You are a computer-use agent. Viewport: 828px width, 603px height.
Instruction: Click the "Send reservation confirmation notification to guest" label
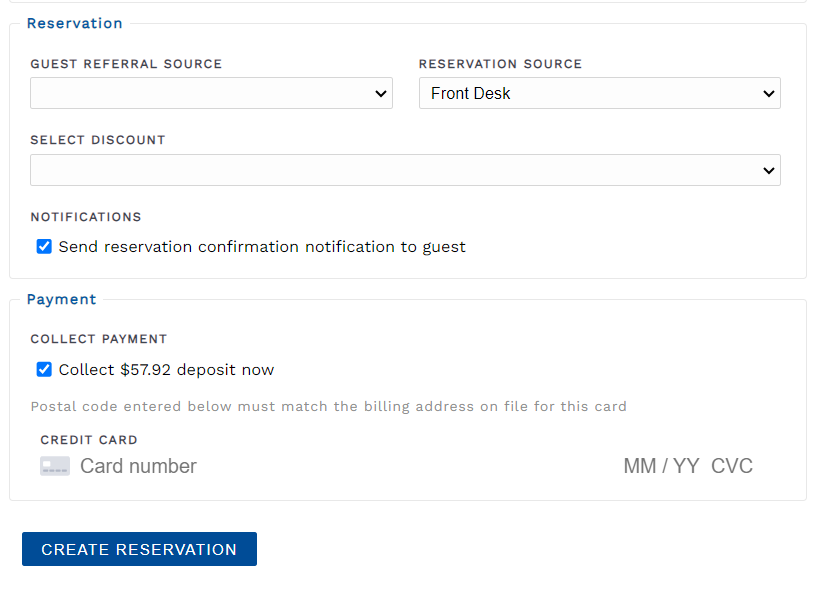point(262,246)
